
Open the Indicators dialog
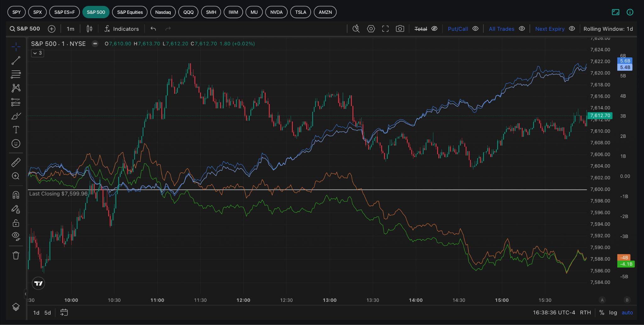pos(122,29)
